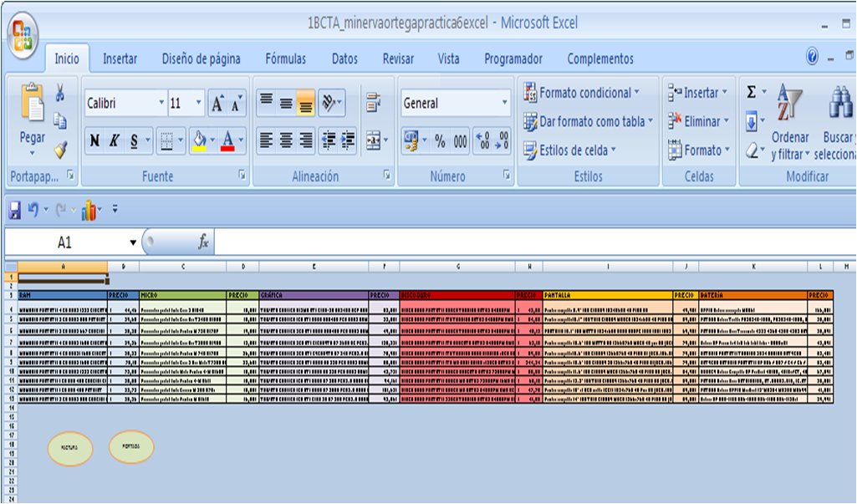Click Formato cells button
This screenshot has height=504, width=857.
pos(698,150)
